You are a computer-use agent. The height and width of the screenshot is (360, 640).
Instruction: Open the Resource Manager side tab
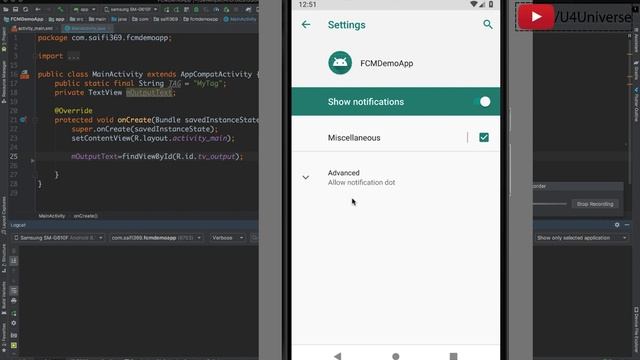click(4, 82)
